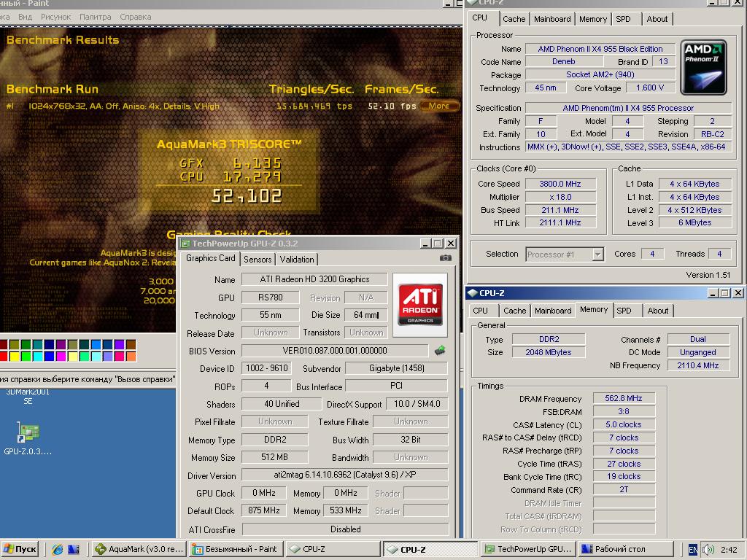Open the GPU-Z.0.3 desktop shortcut icon
The width and height of the screenshot is (747, 560).
tap(28, 432)
